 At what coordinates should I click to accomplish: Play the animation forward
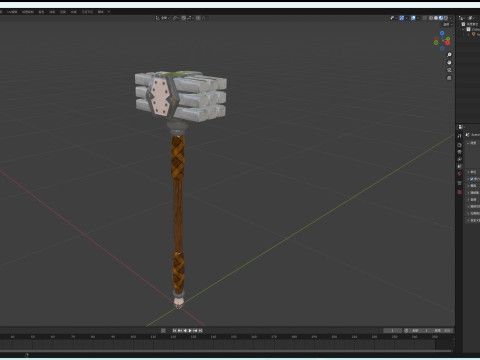190,330
